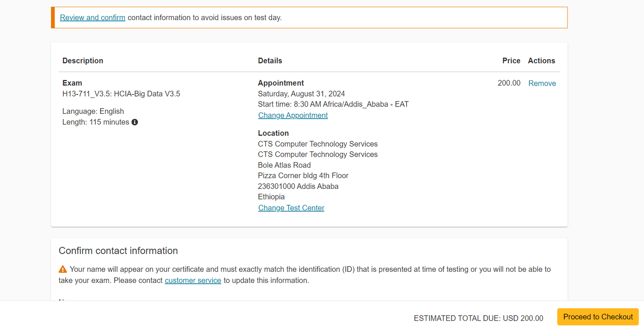Screen dimensions: 644x328
Task: Click the 200.00 price value in the table
Action: click(x=509, y=83)
